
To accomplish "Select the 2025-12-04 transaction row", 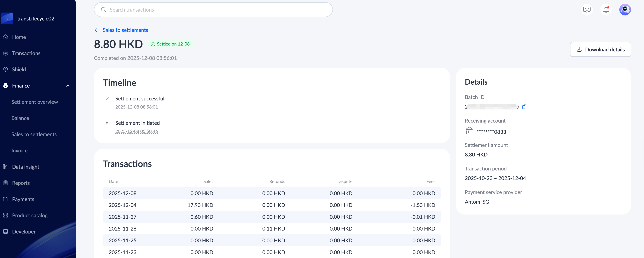I will (x=272, y=205).
